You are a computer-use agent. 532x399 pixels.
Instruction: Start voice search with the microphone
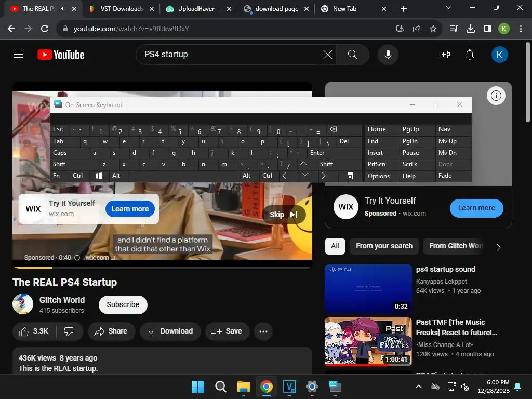click(388, 54)
